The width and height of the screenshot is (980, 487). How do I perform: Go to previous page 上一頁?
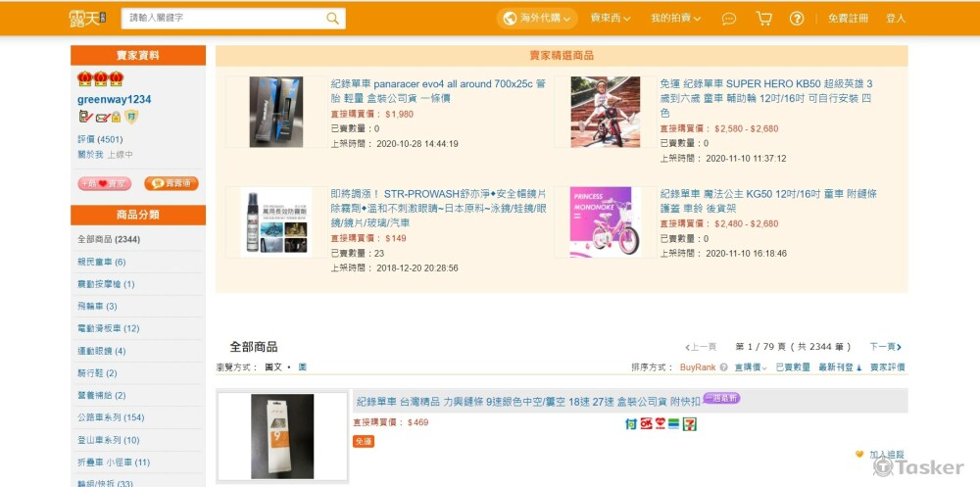point(701,346)
